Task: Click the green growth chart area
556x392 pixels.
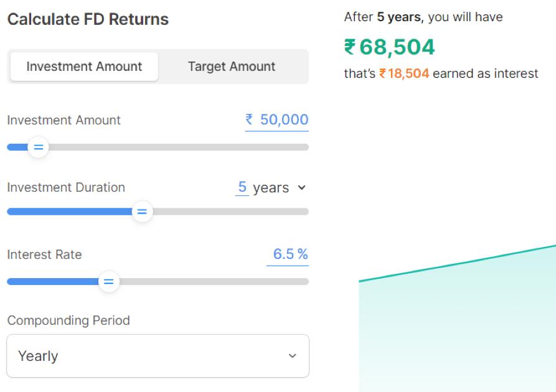Action: coord(461,330)
